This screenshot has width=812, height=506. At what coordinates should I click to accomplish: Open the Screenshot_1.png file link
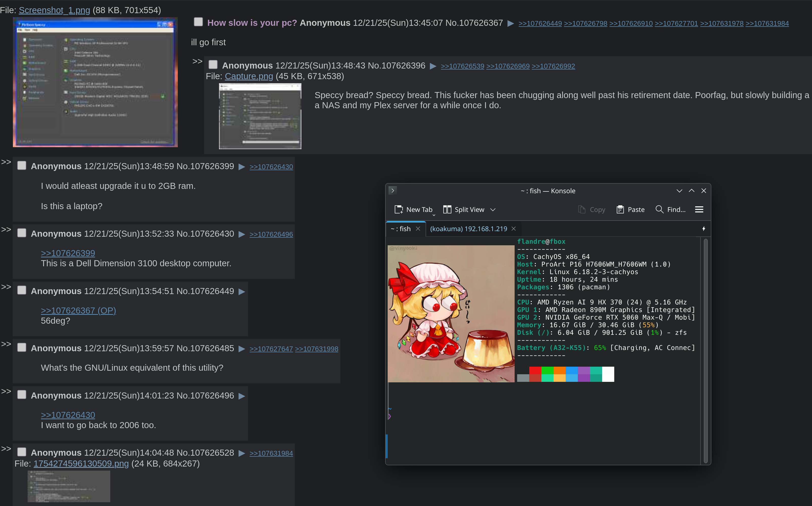pos(54,10)
